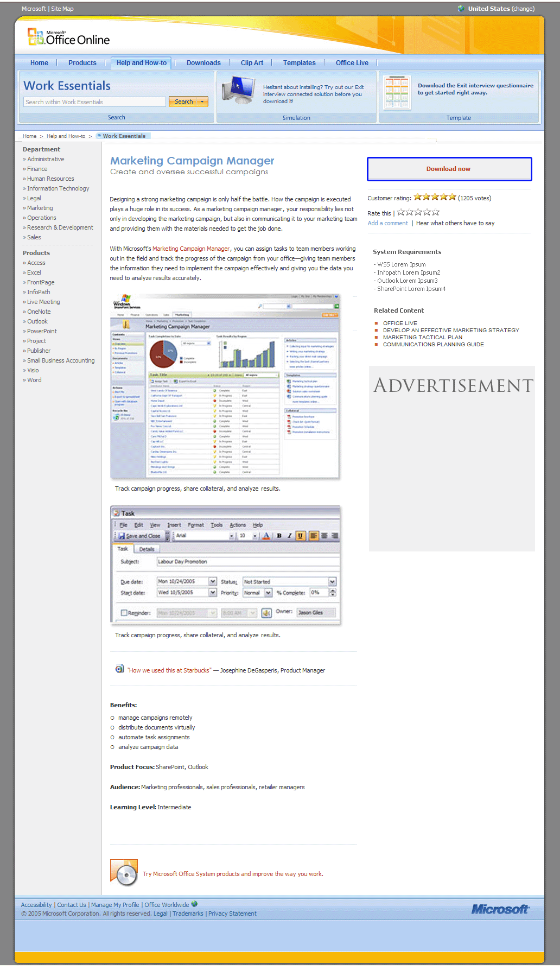Screen dimensions: 560x977
Task: Open the MARKETING TACTICAL PLAN related link
Action: click(x=423, y=337)
